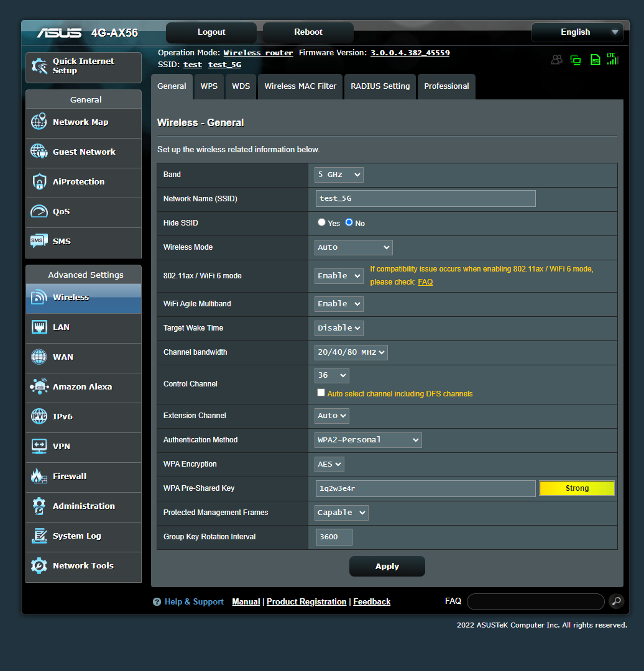Switch to the WDS tab
The image size is (644, 671).
point(241,86)
